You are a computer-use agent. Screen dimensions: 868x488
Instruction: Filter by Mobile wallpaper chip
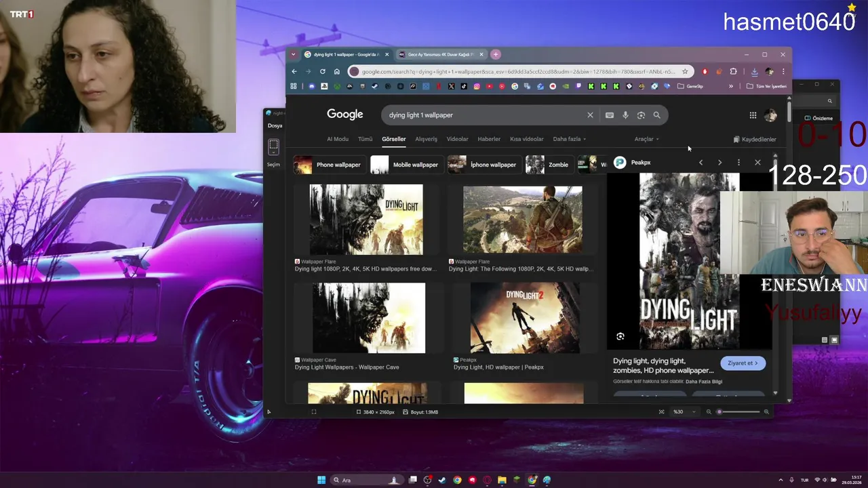[x=407, y=165]
